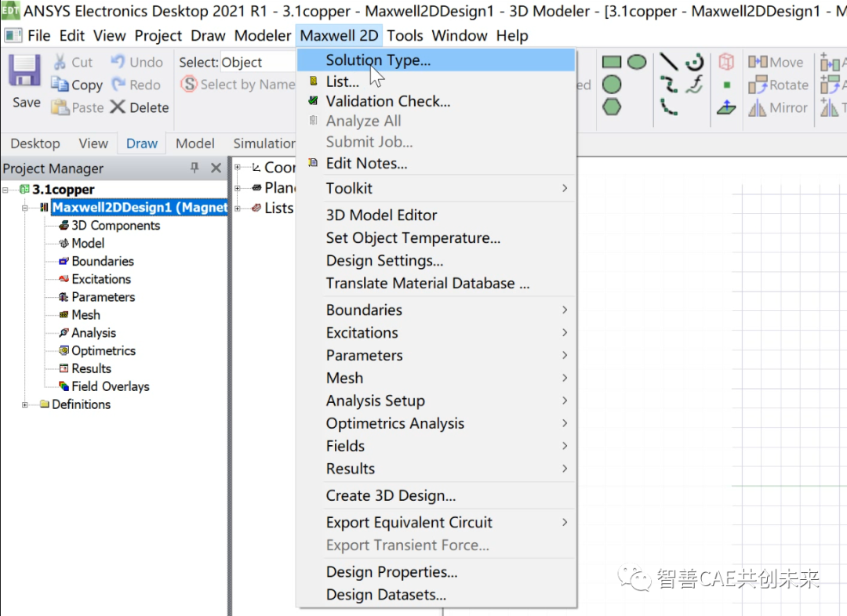The width and height of the screenshot is (847, 616).
Task: Select the Draw spline tool
Action: click(x=669, y=84)
